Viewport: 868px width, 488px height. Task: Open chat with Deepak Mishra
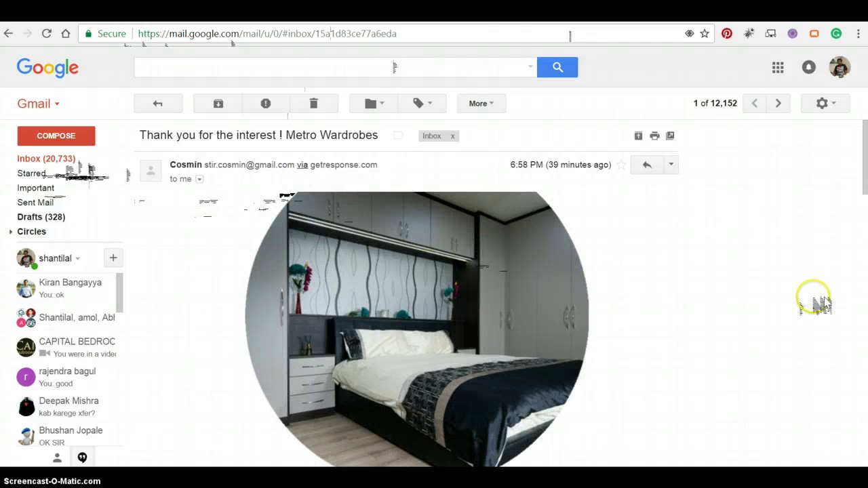click(66, 407)
